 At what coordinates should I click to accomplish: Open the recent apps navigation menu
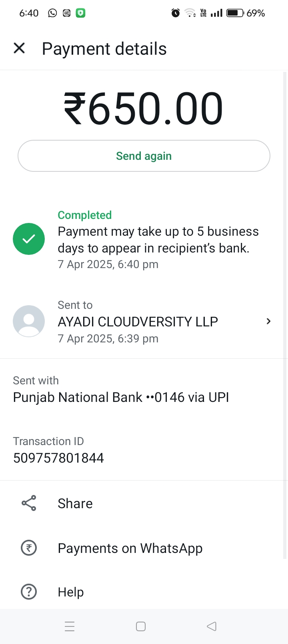(70, 626)
